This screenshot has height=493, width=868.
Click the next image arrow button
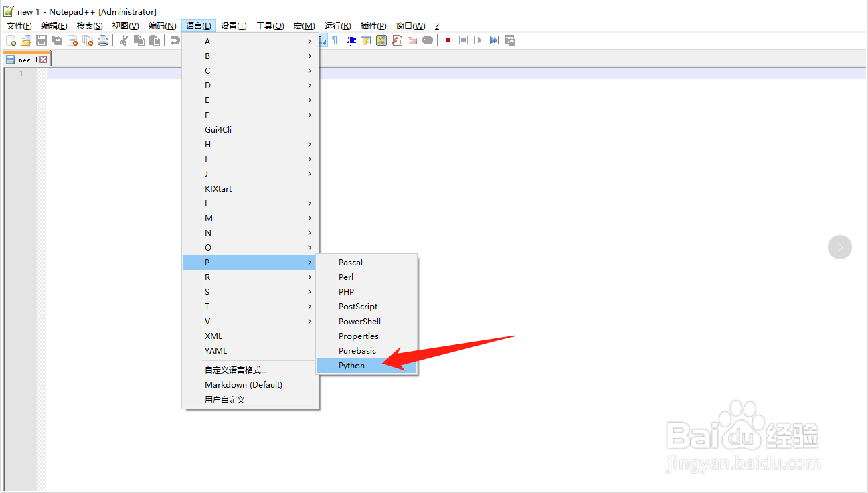pos(840,247)
